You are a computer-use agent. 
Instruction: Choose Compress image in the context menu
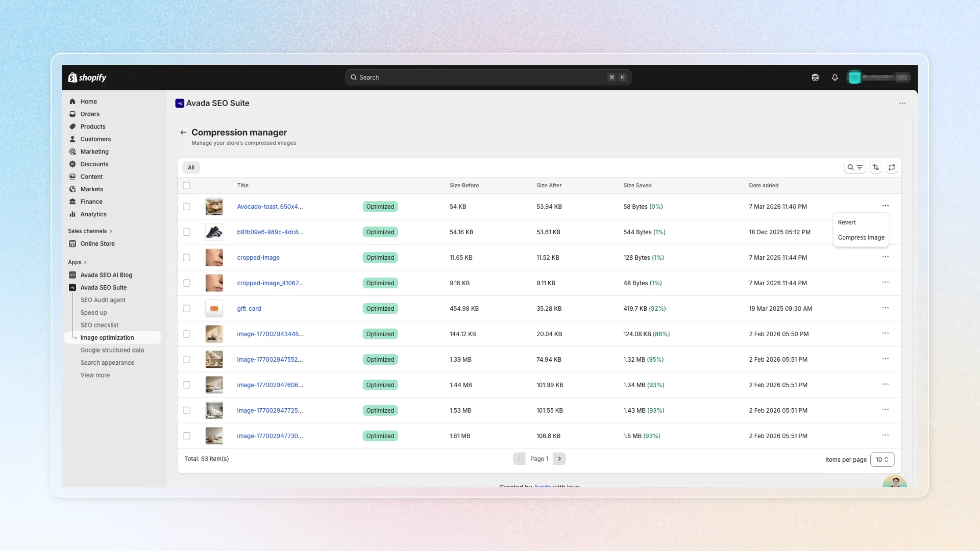tap(861, 238)
